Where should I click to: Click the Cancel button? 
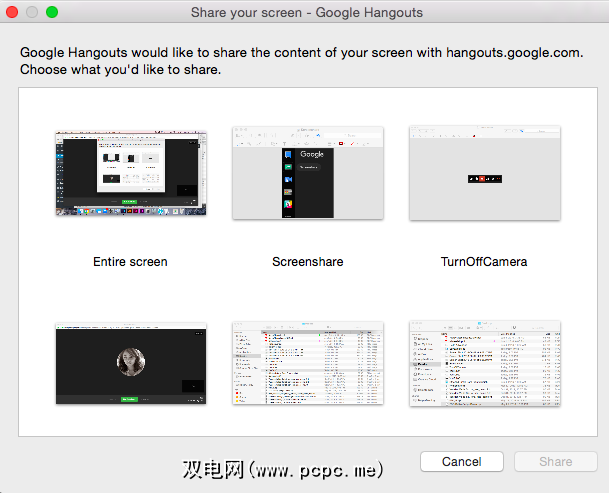462,462
